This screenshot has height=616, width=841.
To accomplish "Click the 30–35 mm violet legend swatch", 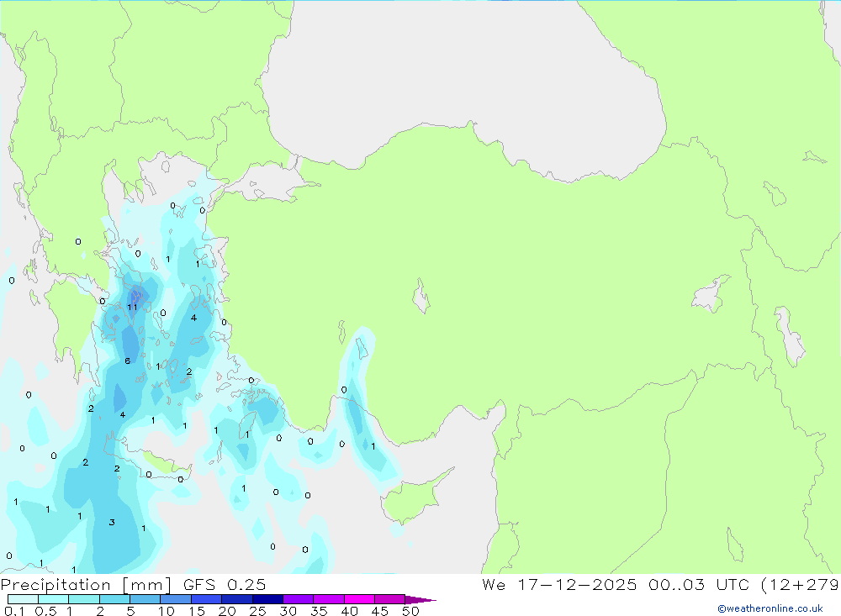I will tap(298, 599).
